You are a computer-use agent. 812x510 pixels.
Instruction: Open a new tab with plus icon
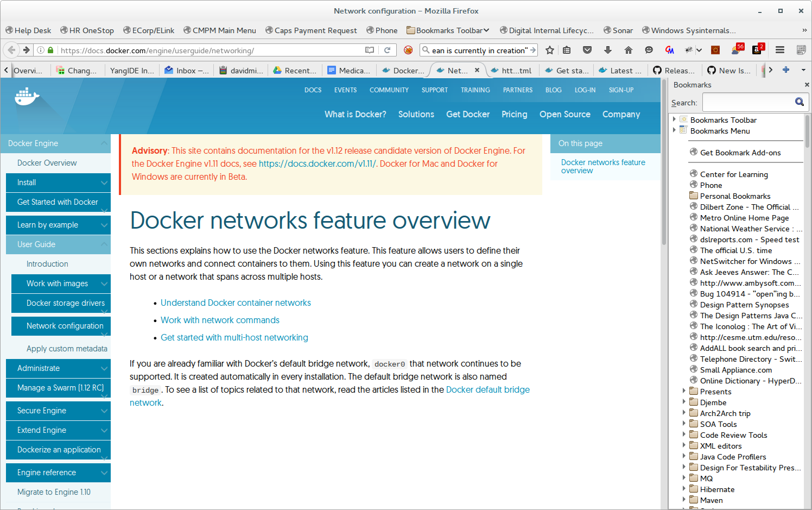(x=786, y=70)
